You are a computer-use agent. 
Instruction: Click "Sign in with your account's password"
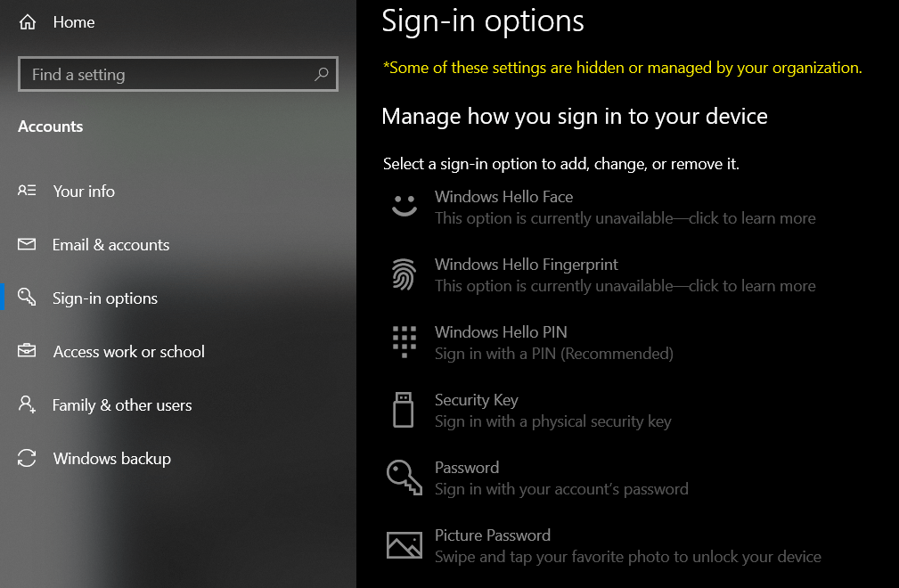click(561, 489)
